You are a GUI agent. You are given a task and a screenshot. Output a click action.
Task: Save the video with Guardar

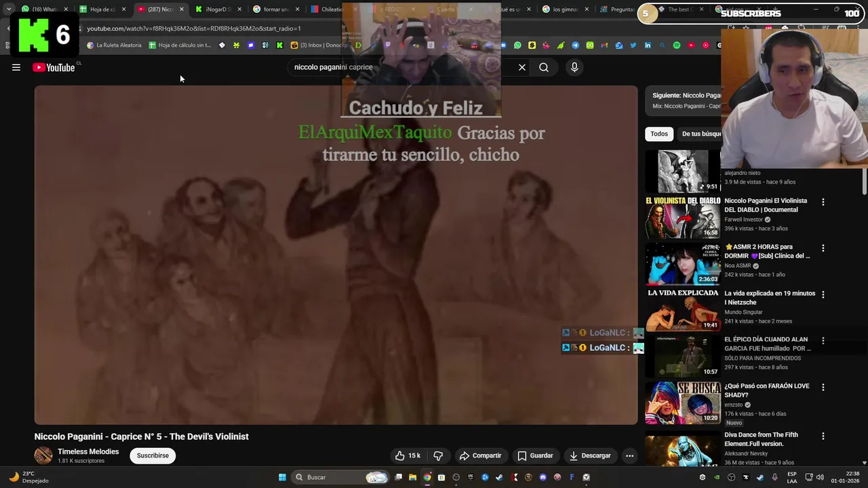(x=535, y=455)
